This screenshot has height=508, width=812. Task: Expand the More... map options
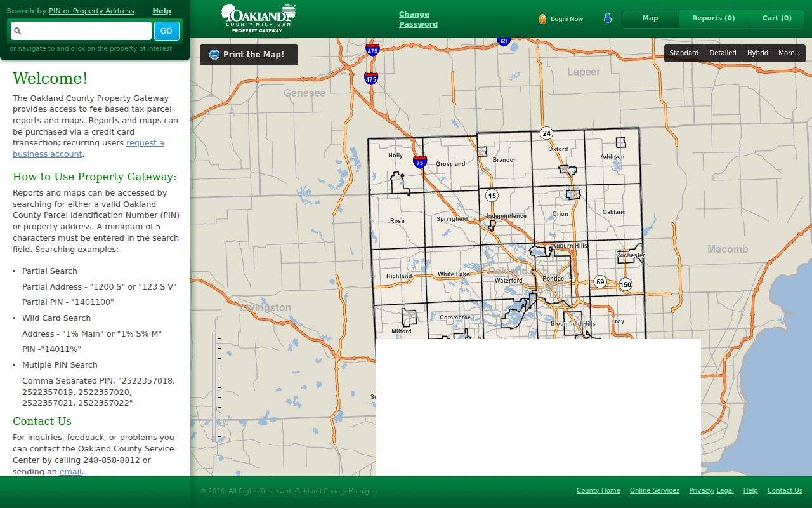(x=789, y=53)
